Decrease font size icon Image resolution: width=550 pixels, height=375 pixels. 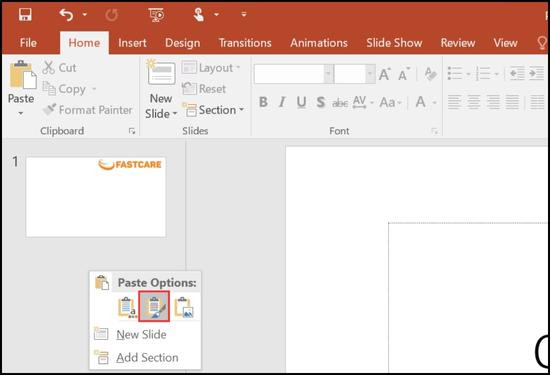click(x=403, y=74)
